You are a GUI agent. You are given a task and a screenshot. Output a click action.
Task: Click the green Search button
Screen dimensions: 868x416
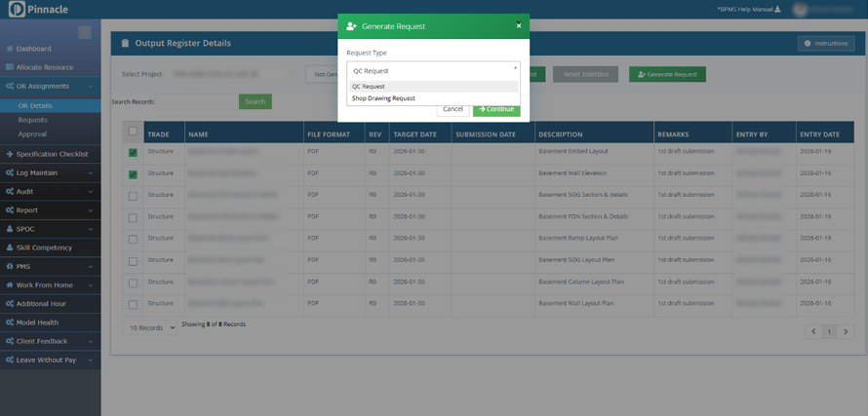pos(256,101)
